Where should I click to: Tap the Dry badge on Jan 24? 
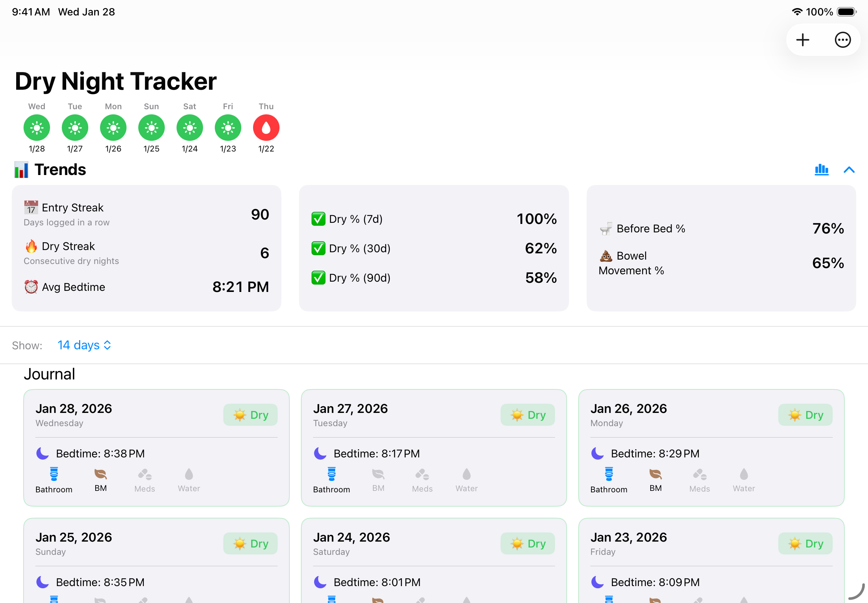528,543
